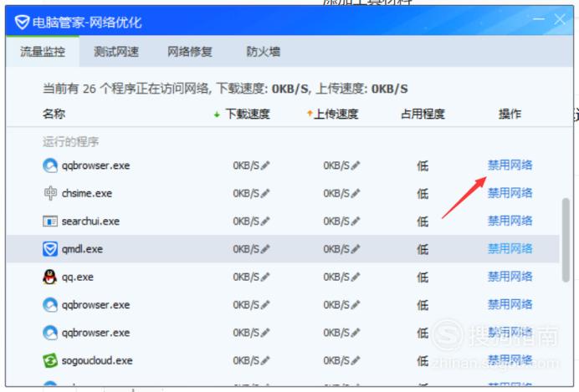Click 0KB/S upload value of sogoucloud.exe
This screenshot has width=579, height=392.
(336, 360)
